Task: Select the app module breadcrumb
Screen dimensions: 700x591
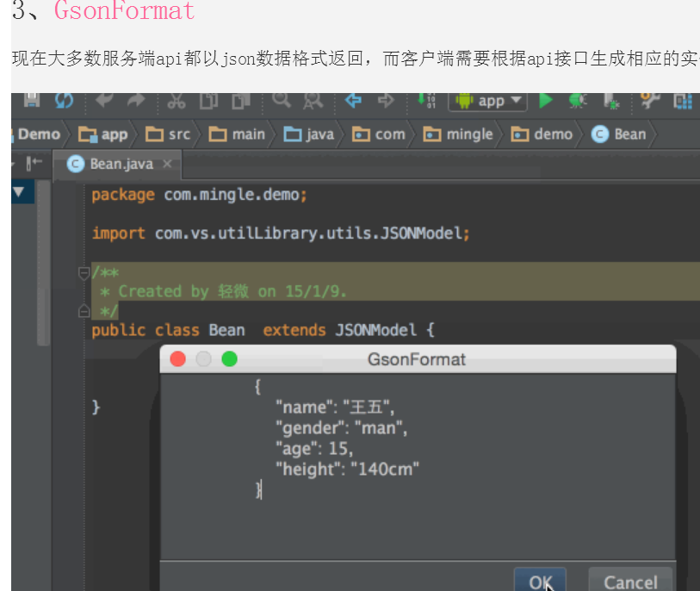Action: coord(103,134)
